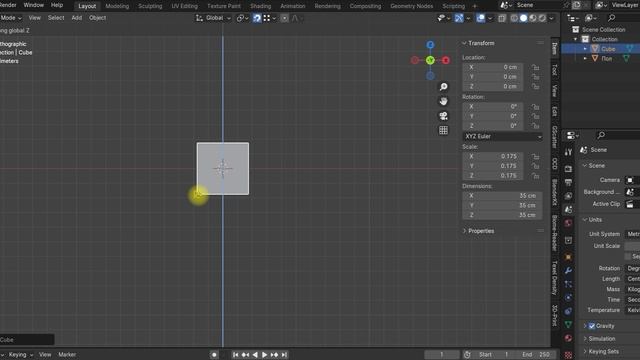Toggle the camera view icon
The width and height of the screenshot is (640, 360).
[443, 116]
